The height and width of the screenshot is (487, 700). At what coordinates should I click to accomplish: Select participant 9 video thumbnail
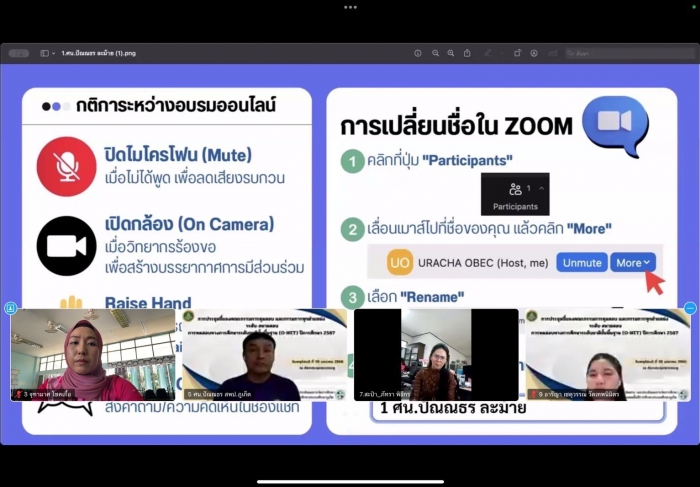608,355
